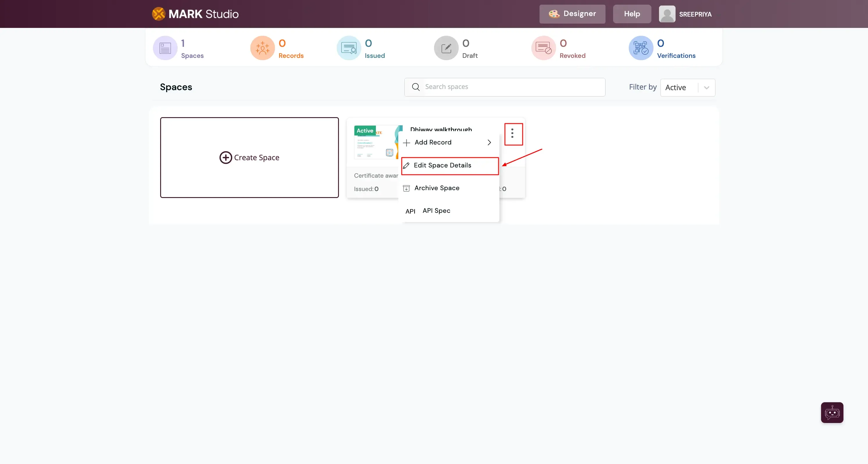Image resolution: width=868 pixels, height=464 pixels.
Task: Select API Spec menu option
Action: pos(436,210)
